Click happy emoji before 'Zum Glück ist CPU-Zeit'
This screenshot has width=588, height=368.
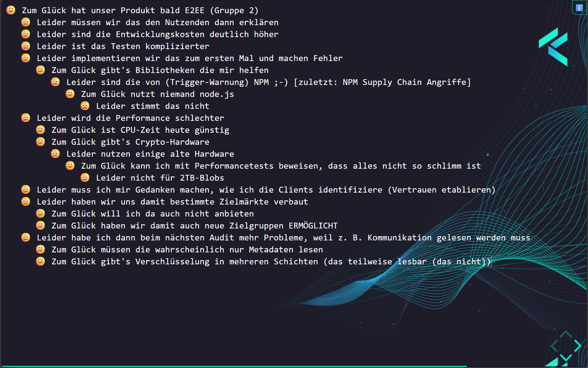click(x=40, y=130)
